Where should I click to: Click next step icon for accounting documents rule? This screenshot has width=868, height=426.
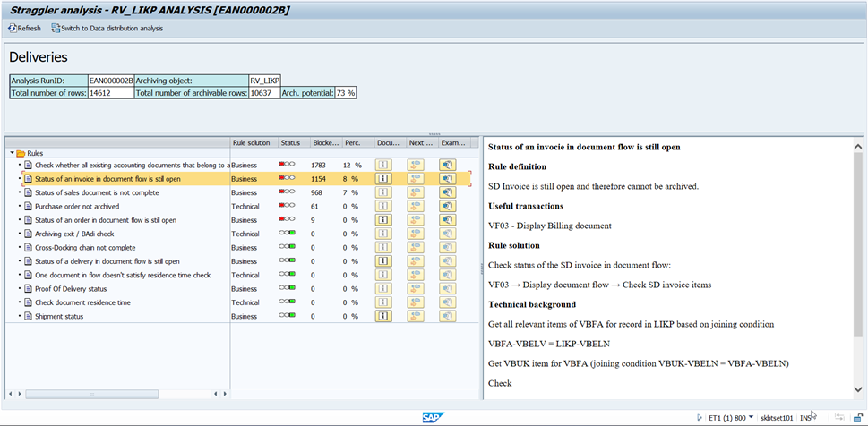[416, 165]
